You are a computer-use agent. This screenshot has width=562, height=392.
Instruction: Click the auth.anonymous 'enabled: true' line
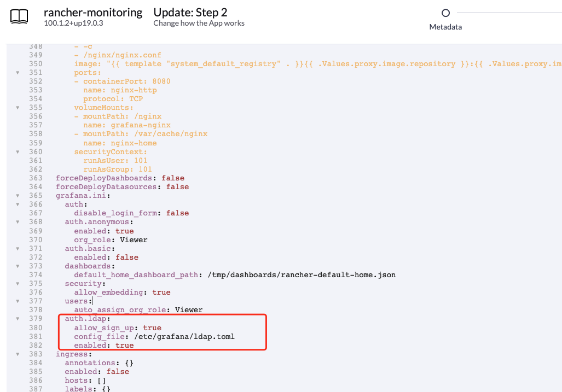[104, 231]
